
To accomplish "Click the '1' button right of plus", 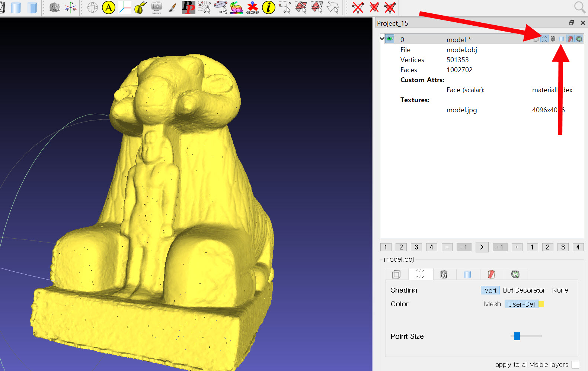I will pos(533,247).
